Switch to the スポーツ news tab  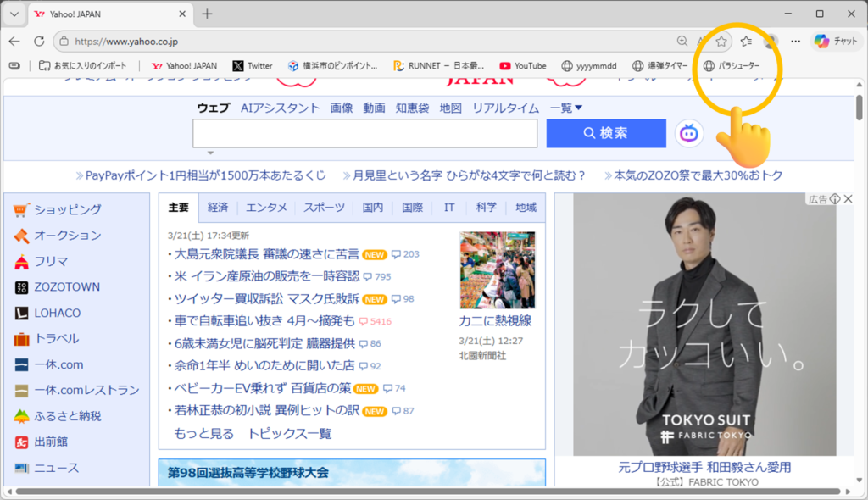[324, 208]
